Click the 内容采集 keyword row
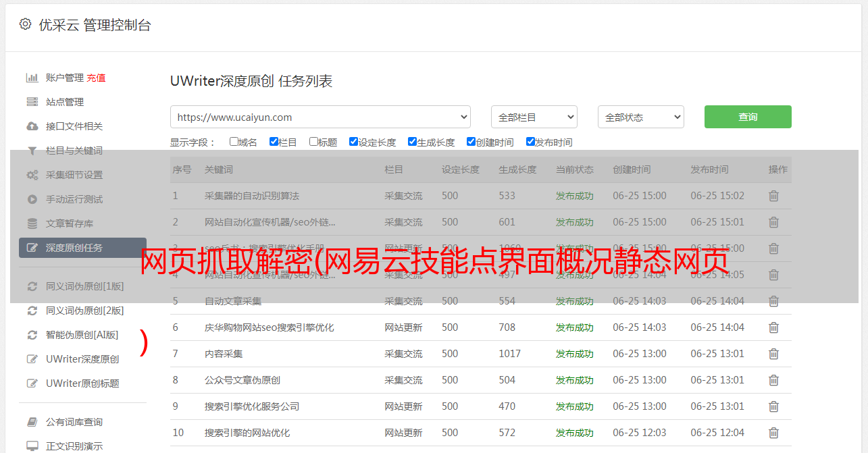 [224, 354]
